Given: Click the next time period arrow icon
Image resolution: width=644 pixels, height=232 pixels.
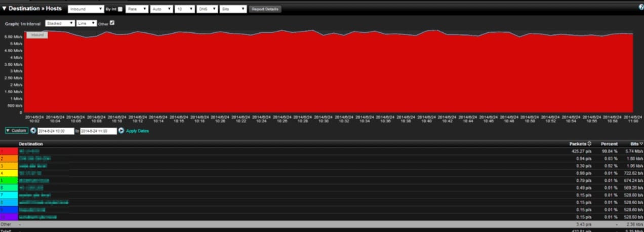Looking at the screenshot, I should coord(122,131).
